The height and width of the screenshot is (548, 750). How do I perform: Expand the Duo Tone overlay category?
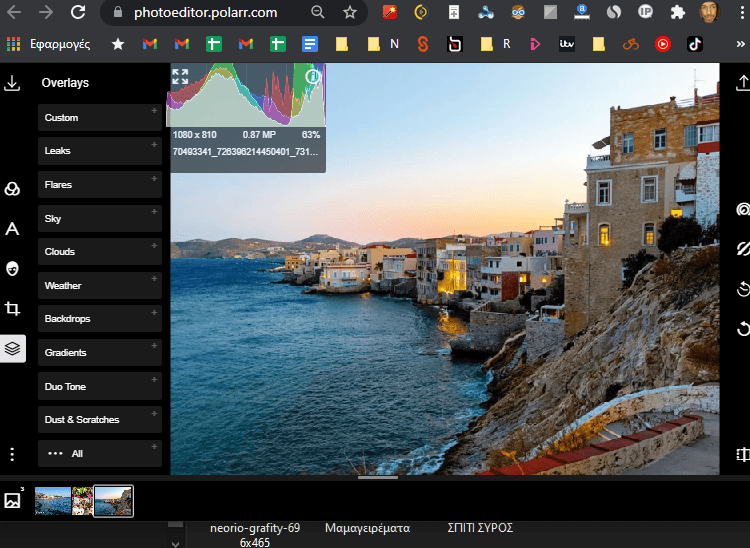[100, 386]
